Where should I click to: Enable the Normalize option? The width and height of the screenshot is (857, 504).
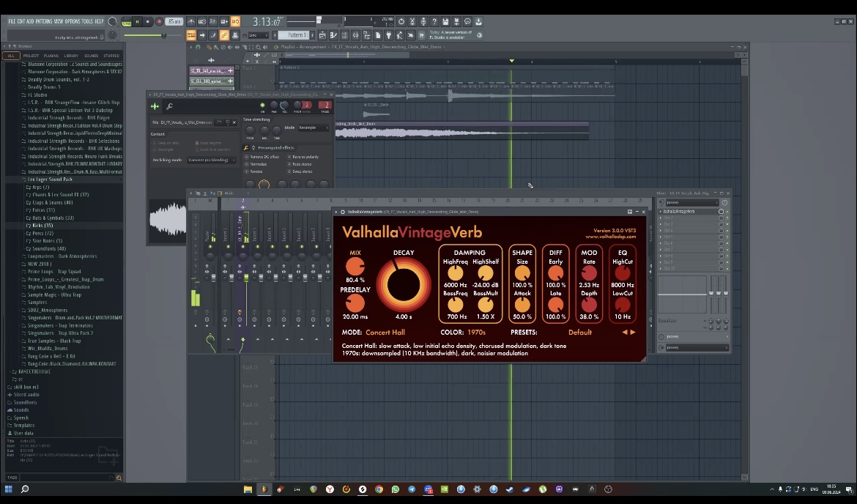pos(255,164)
